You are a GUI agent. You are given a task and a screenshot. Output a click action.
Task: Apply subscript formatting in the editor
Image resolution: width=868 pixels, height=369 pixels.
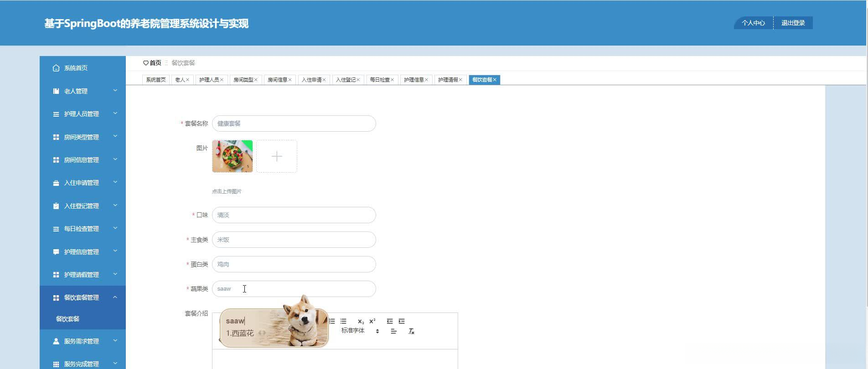click(x=361, y=321)
